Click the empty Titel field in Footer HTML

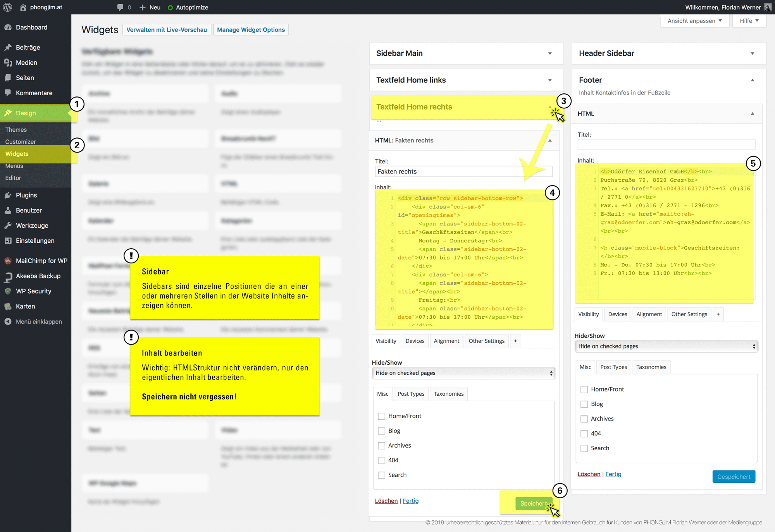click(666, 145)
